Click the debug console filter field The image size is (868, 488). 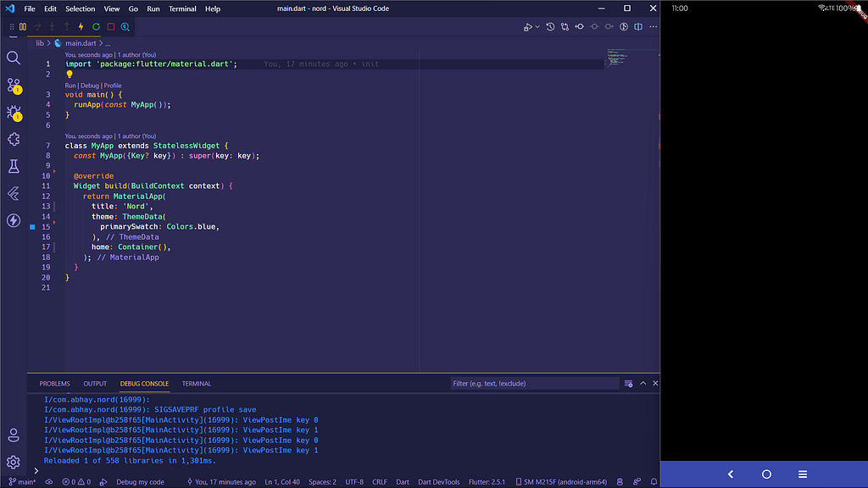pyautogui.click(x=534, y=384)
